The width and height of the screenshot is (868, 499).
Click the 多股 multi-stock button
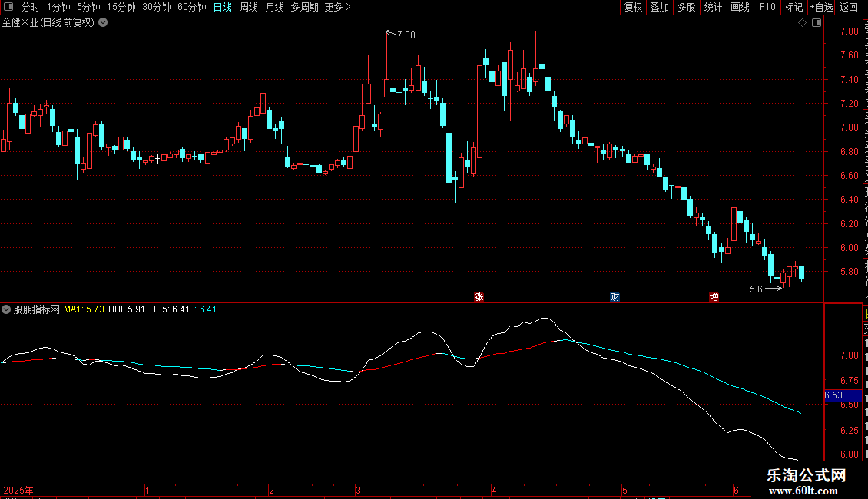tap(686, 7)
